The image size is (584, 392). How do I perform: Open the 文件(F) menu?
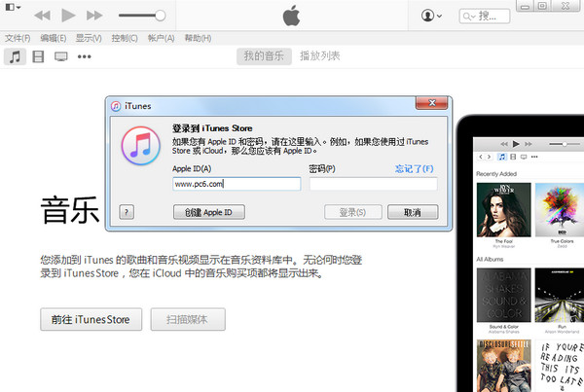[18, 38]
